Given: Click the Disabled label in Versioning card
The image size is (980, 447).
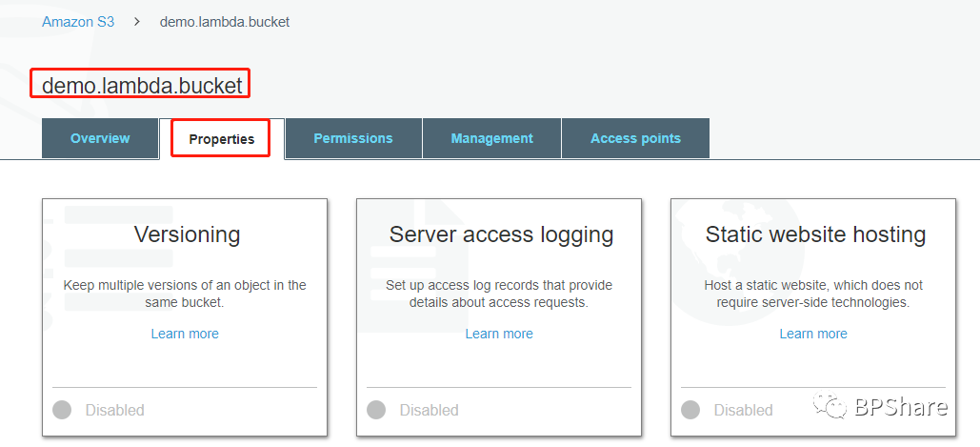Looking at the screenshot, I should 115,410.
